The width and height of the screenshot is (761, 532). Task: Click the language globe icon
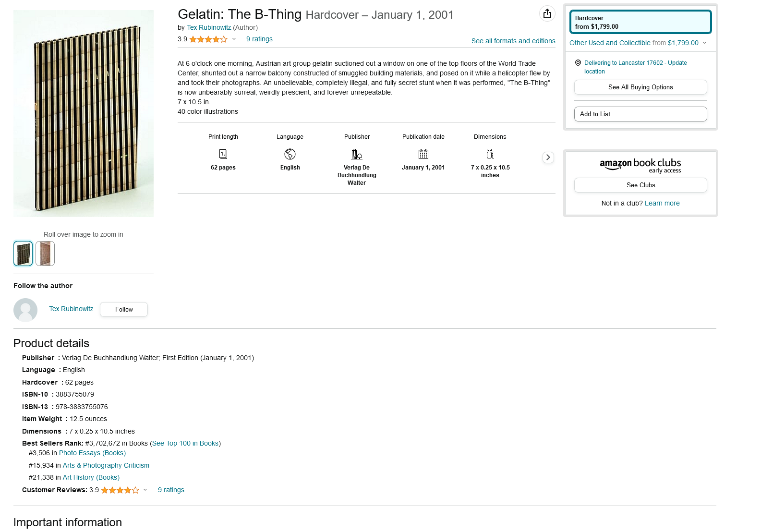click(x=290, y=154)
